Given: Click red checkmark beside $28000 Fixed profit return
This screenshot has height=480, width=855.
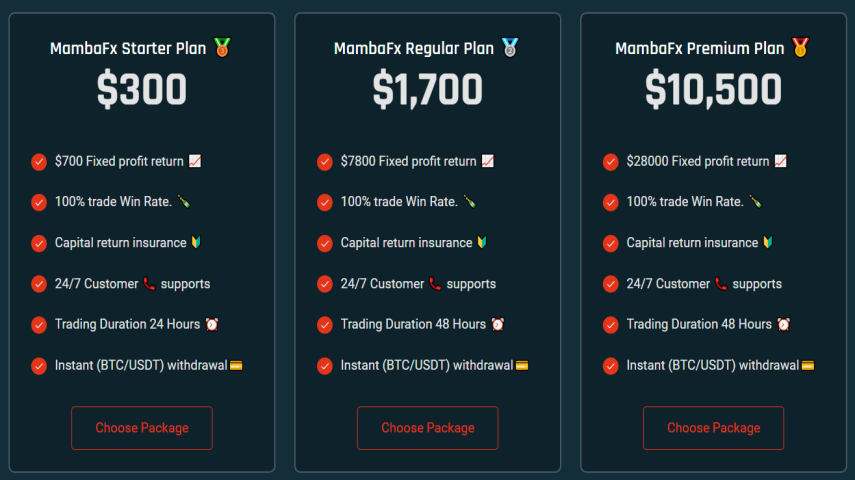Looking at the screenshot, I should (610, 162).
